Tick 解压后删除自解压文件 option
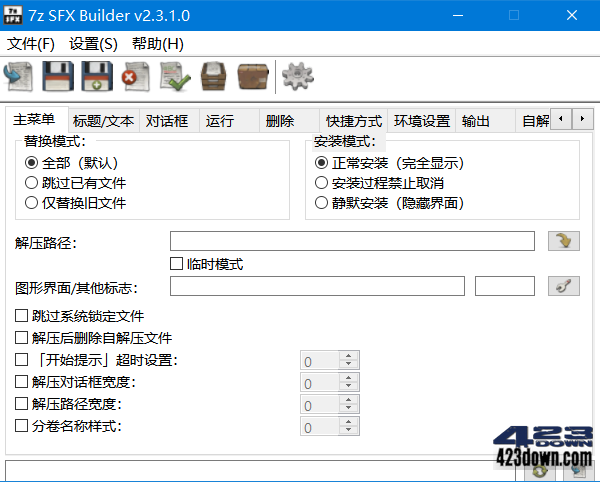 pyautogui.click(x=22, y=338)
